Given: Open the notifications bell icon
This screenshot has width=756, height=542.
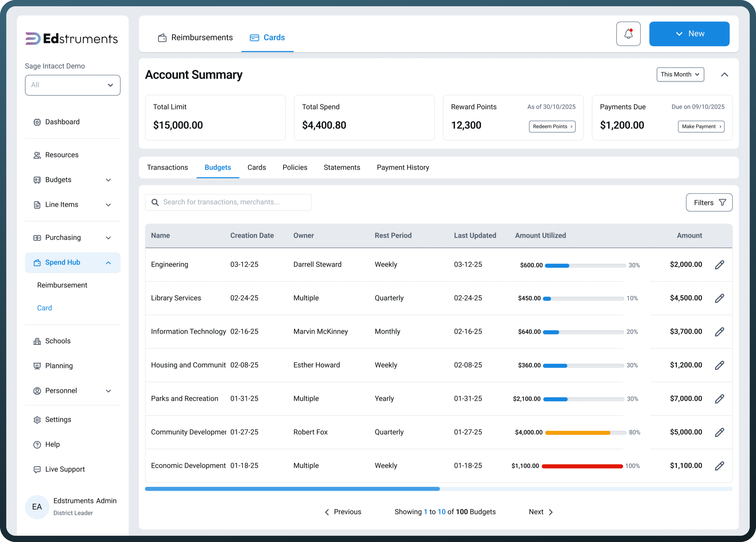Looking at the screenshot, I should pos(628,34).
